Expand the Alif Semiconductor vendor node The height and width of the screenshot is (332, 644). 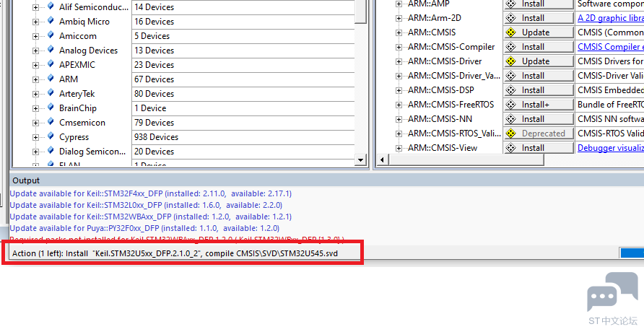point(35,7)
